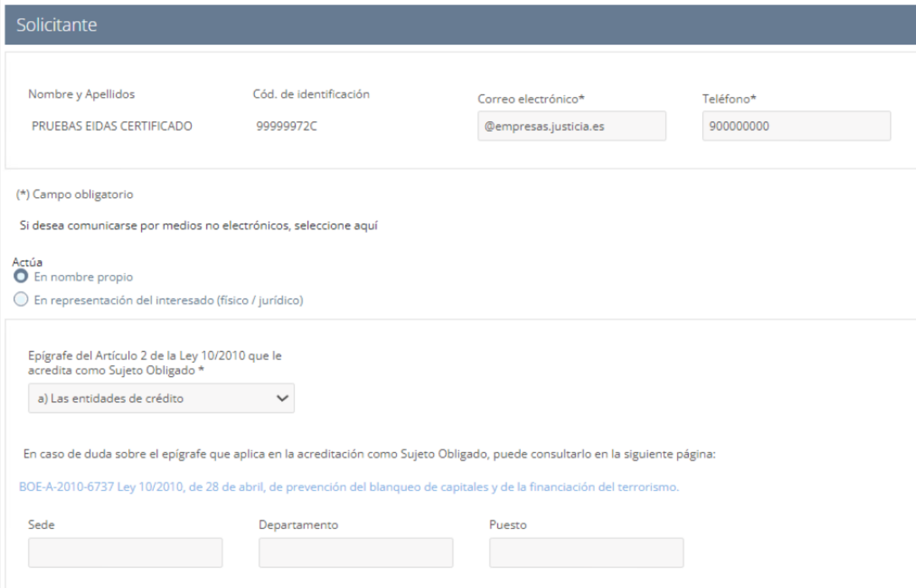
Task: Click the dropdown chevron beside 'a) Las entidades de crédito'
Action: tap(280, 397)
